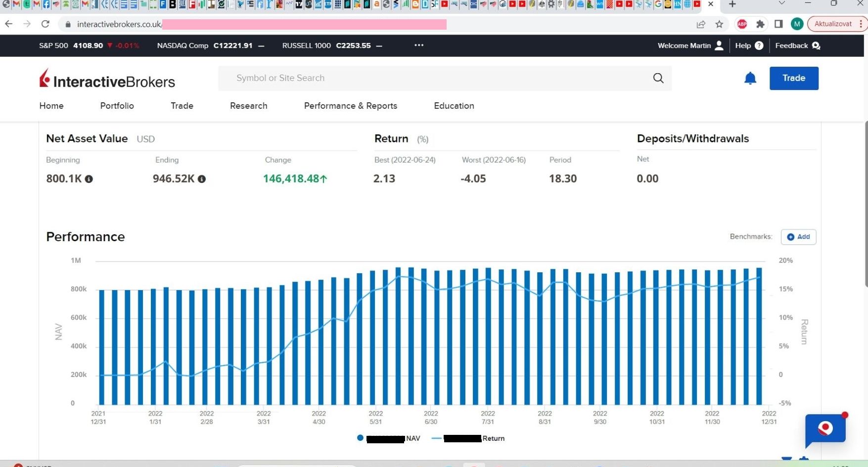Viewport: 868px width, 467px height.
Task: Open the tab search chevron
Action: pyautogui.click(x=782, y=3)
